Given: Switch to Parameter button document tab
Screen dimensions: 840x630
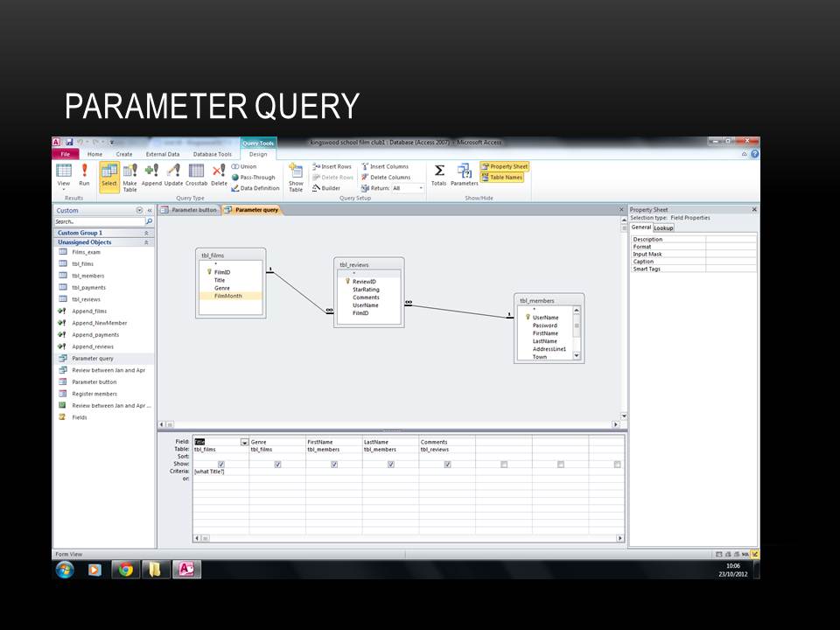Looking at the screenshot, I should [x=190, y=210].
